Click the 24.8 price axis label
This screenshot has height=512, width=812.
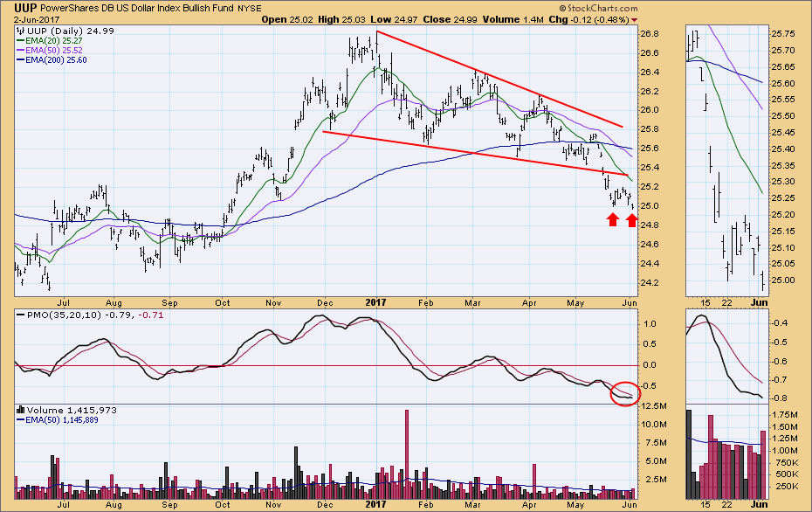click(650, 225)
